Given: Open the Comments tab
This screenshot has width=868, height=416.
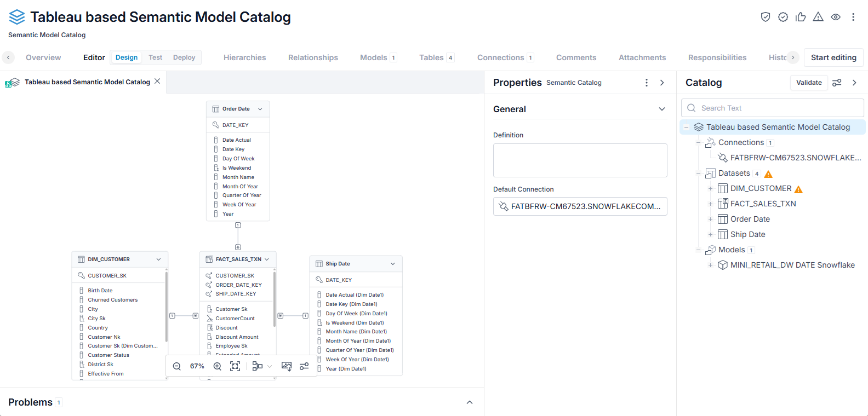Looking at the screenshot, I should click(576, 57).
